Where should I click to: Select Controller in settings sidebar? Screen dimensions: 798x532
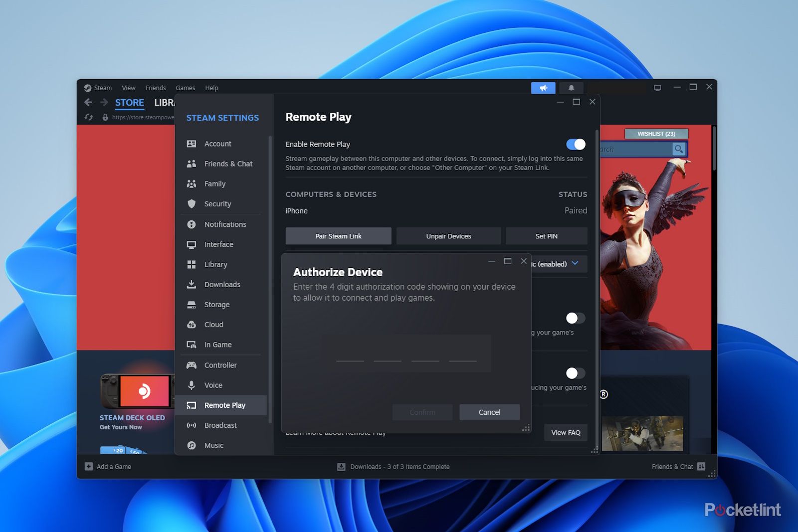coord(220,365)
